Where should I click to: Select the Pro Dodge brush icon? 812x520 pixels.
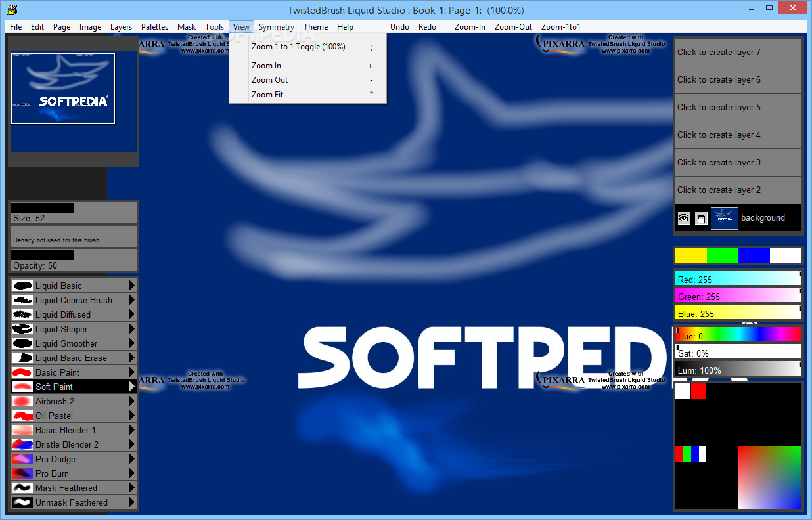(x=22, y=459)
